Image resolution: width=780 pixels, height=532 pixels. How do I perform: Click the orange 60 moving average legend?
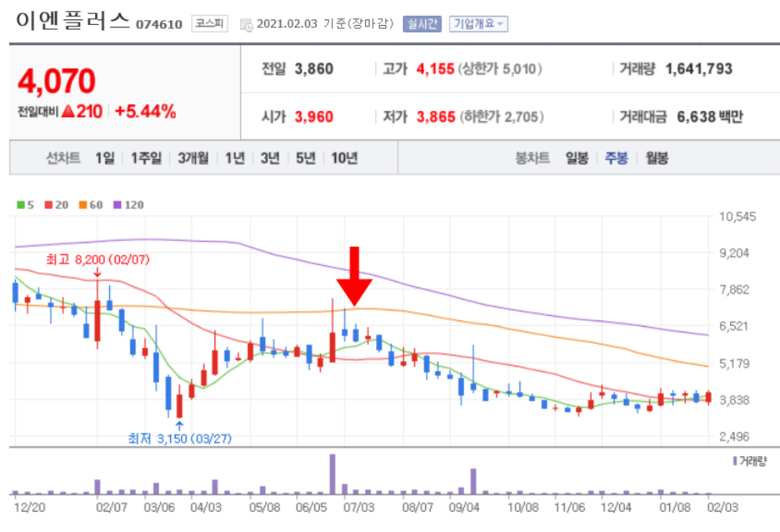point(90,204)
